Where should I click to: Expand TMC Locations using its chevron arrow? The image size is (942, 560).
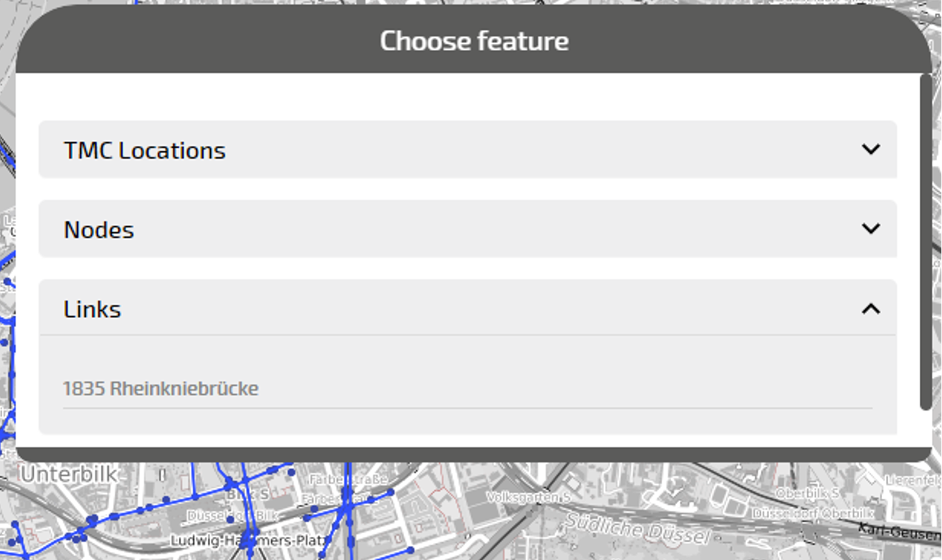point(870,149)
